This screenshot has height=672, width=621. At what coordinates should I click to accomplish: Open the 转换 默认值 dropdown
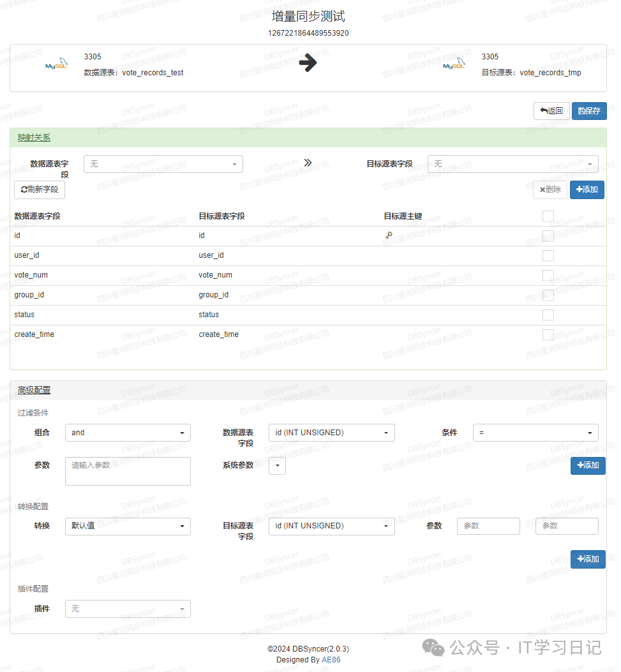pos(128,526)
